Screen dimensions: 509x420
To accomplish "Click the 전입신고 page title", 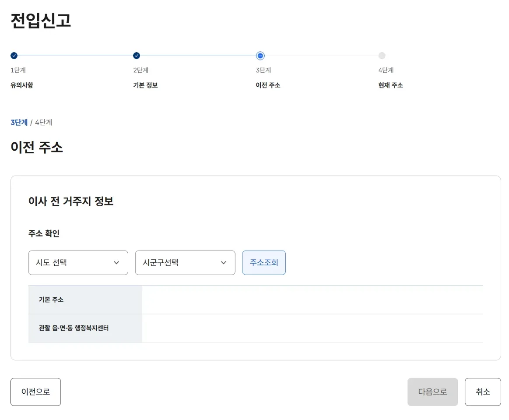I will coord(41,21).
